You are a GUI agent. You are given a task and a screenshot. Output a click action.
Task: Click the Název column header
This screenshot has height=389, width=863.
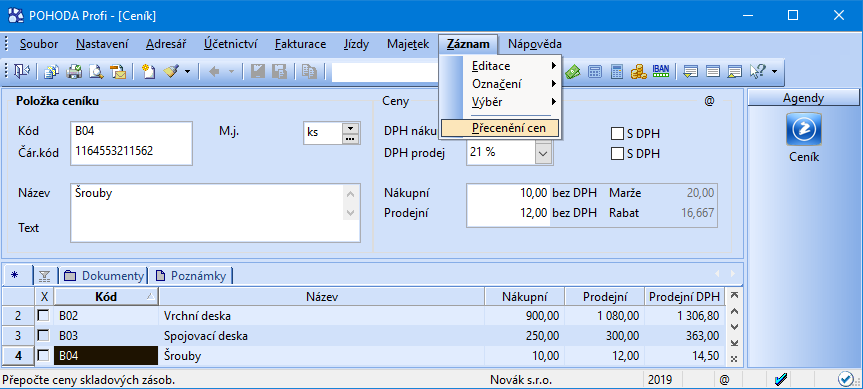322,297
